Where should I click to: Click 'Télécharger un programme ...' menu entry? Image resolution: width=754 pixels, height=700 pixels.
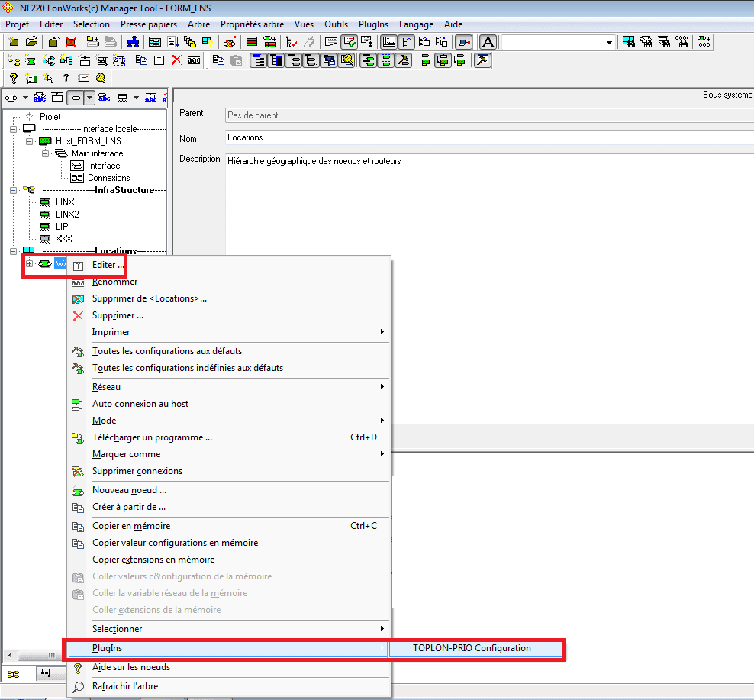click(152, 437)
